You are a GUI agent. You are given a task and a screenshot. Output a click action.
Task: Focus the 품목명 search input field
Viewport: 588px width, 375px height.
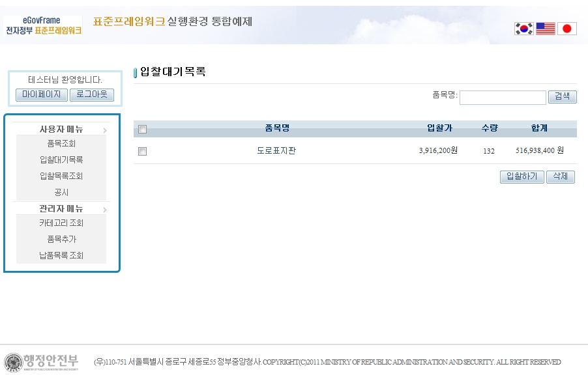point(502,97)
